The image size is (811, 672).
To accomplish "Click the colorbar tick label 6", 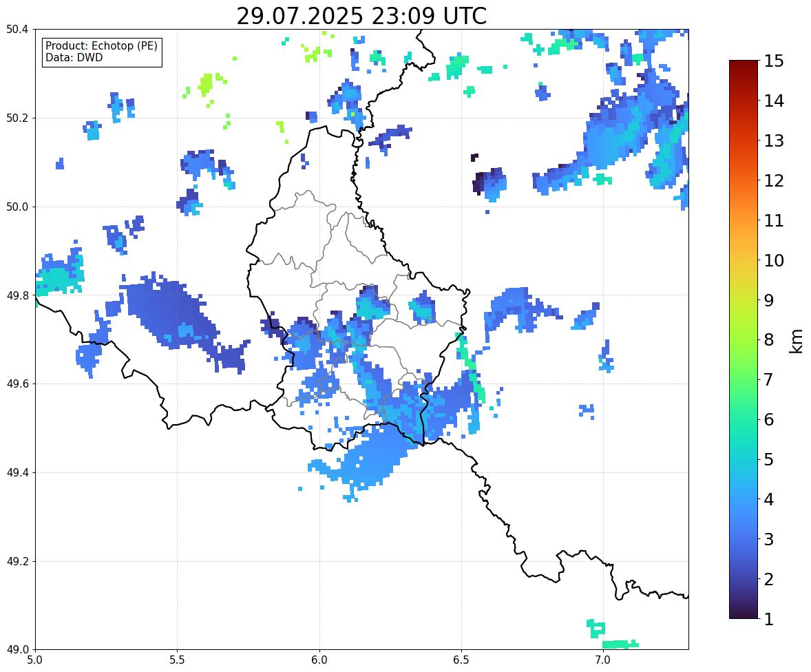I will 769,419.
